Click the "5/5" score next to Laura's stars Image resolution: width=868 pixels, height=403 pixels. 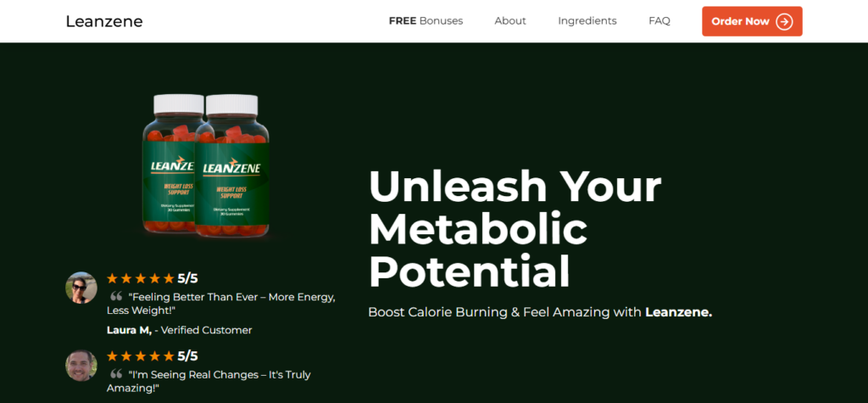(187, 278)
